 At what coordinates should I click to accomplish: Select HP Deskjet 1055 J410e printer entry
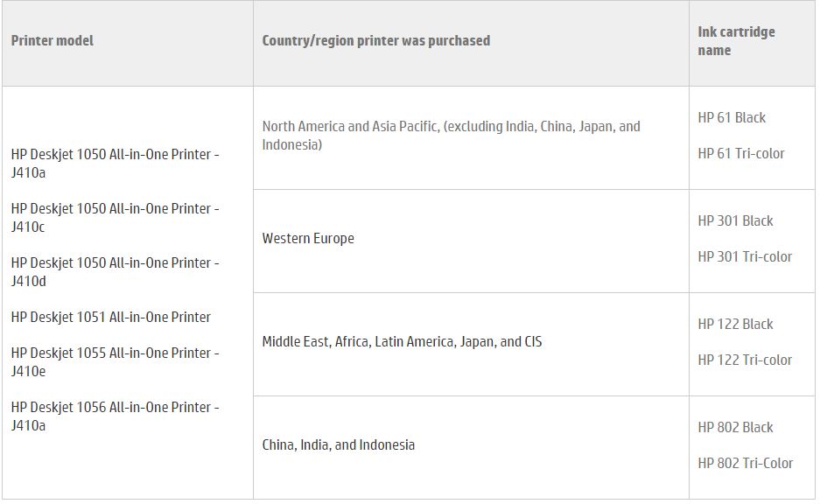[115, 362]
